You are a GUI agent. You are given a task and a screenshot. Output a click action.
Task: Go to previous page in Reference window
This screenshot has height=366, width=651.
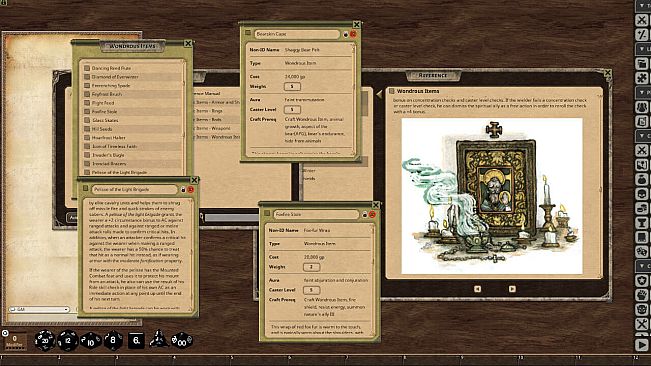(477, 289)
